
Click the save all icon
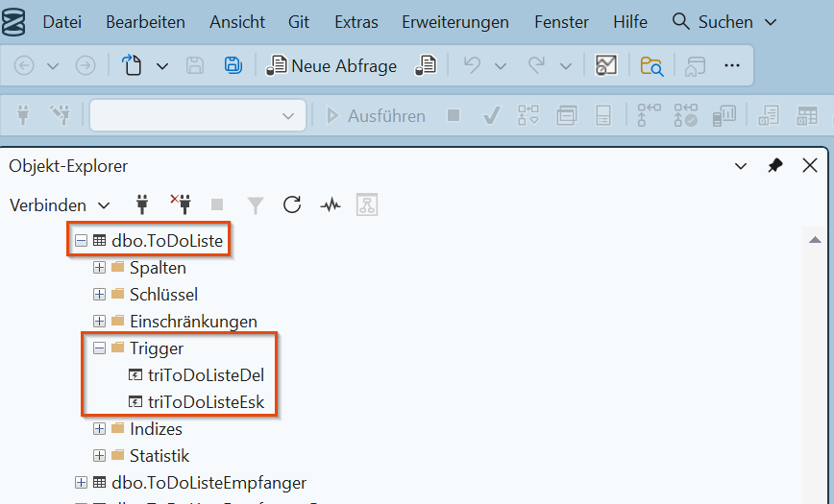tap(233, 65)
